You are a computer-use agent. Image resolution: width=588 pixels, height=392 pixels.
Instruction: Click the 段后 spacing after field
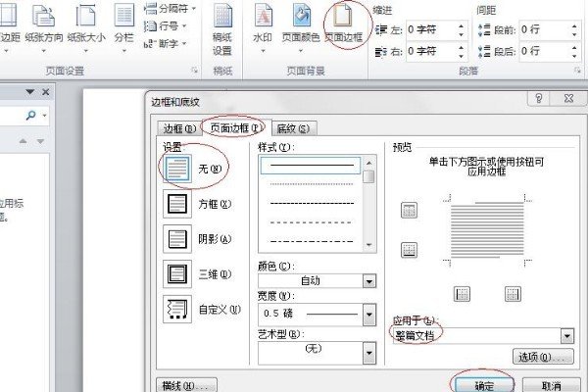click(x=544, y=51)
